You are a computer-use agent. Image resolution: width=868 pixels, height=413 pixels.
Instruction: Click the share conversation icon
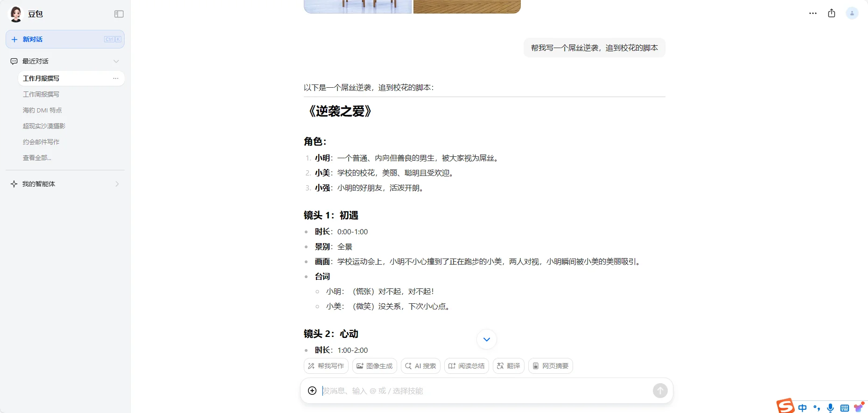pyautogui.click(x=832, y=13)
